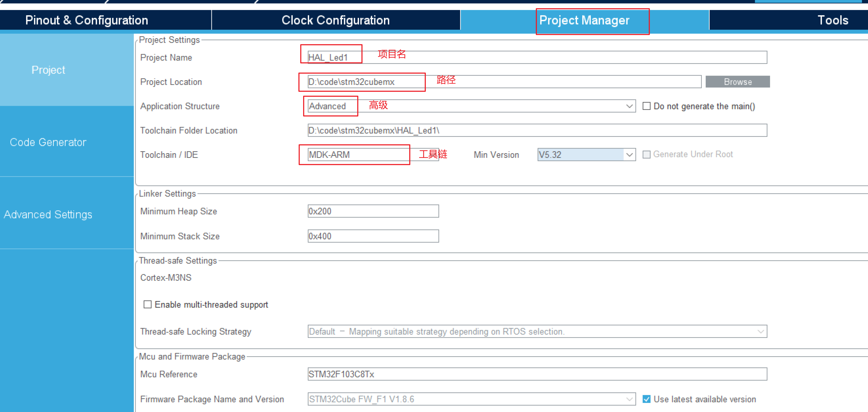Uncheck Use latest available version

click(x=646, y=399)
